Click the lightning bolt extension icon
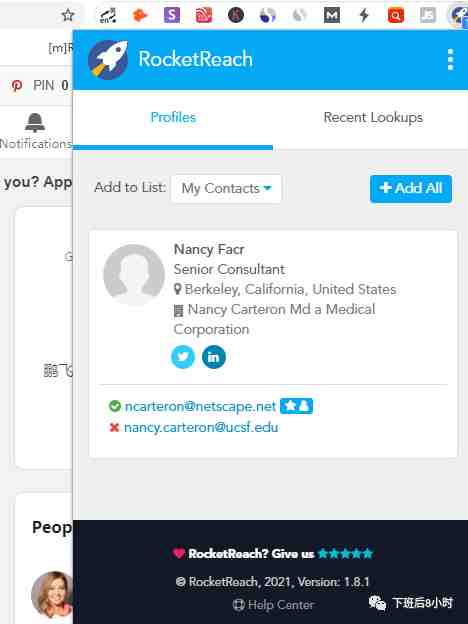The image size is (468, 624). click(x=364, y=16)
